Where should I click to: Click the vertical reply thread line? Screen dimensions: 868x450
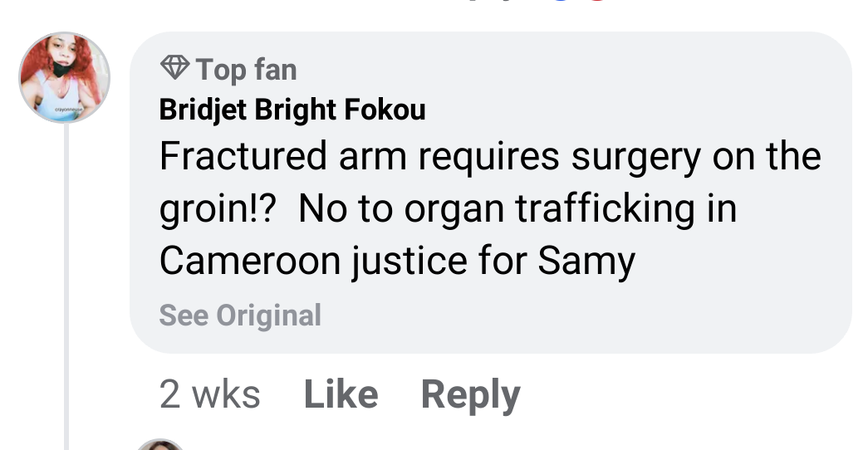point(66,282)
